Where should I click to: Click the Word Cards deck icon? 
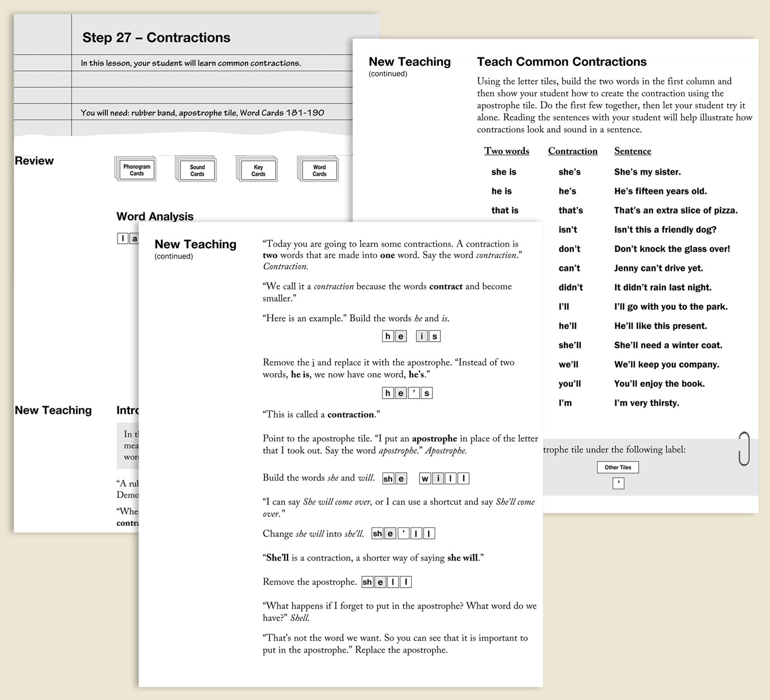[319, 170]
